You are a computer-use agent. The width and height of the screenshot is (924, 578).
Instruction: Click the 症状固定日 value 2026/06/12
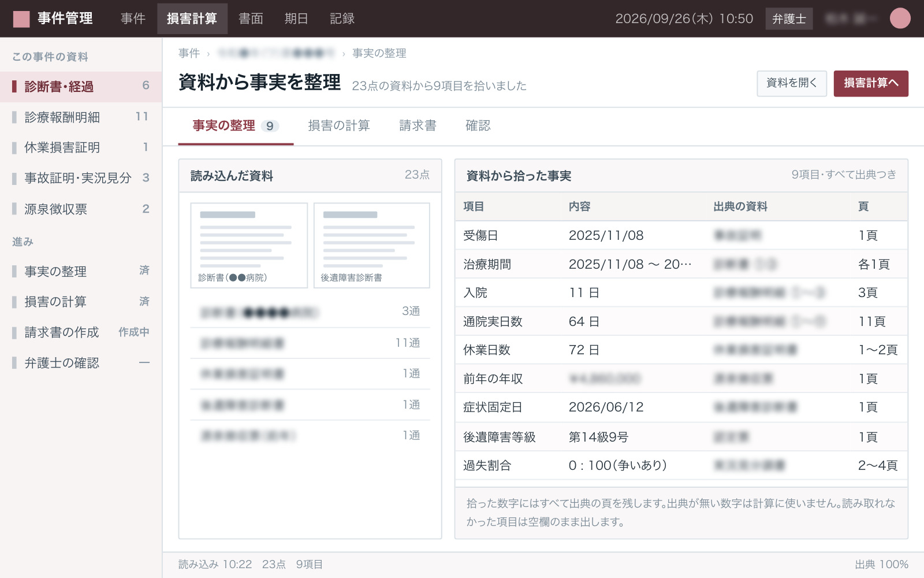[606, 407]
